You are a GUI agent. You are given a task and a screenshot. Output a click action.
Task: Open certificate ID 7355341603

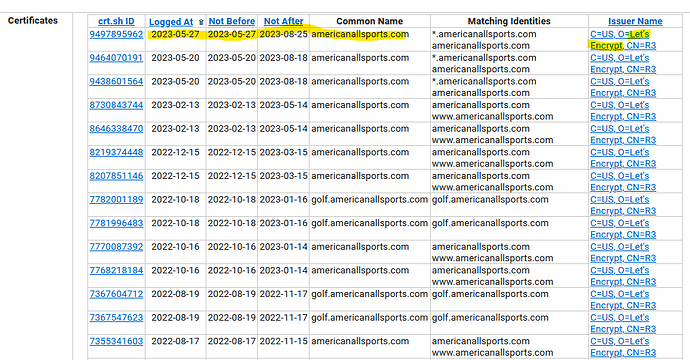(116, 341)
